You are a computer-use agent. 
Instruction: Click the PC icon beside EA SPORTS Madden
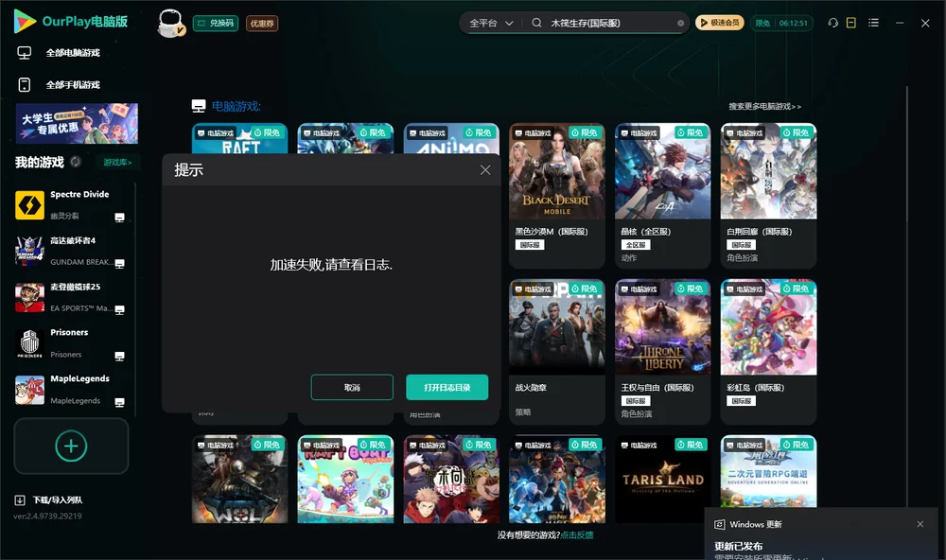click(x=119, y=309)
